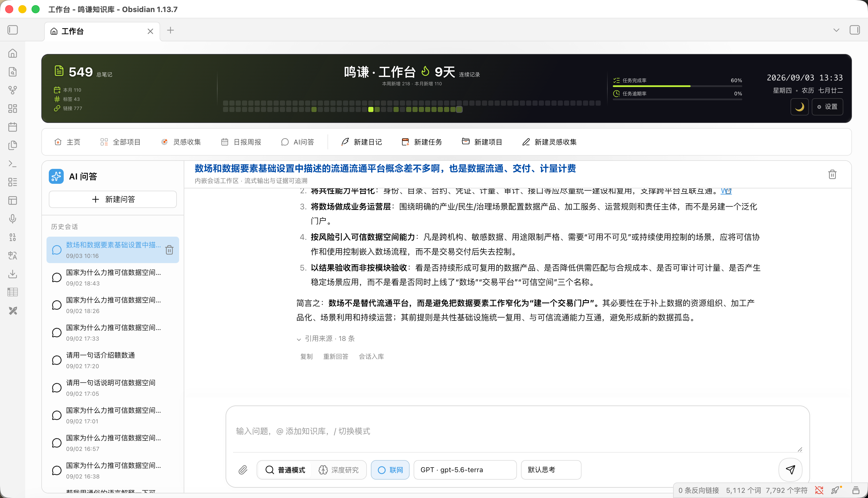
Task: Open 灵感收集 nav item
Action: click(x=181, y=142)
